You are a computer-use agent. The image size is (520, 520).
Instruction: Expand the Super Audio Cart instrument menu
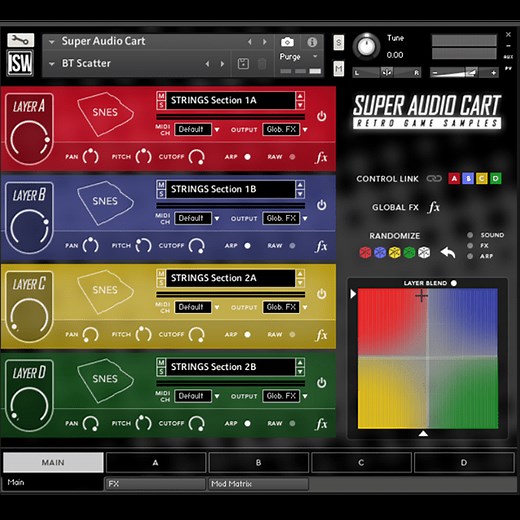pos(52,42)
